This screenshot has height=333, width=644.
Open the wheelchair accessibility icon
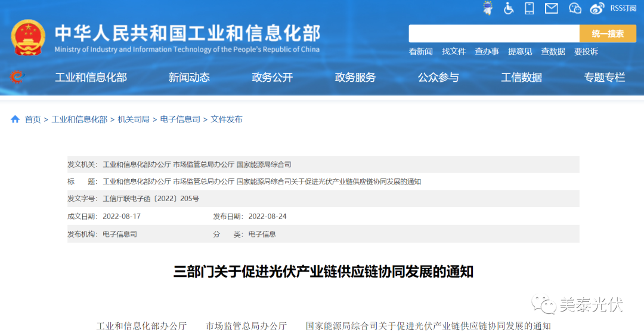click(509, 8)
